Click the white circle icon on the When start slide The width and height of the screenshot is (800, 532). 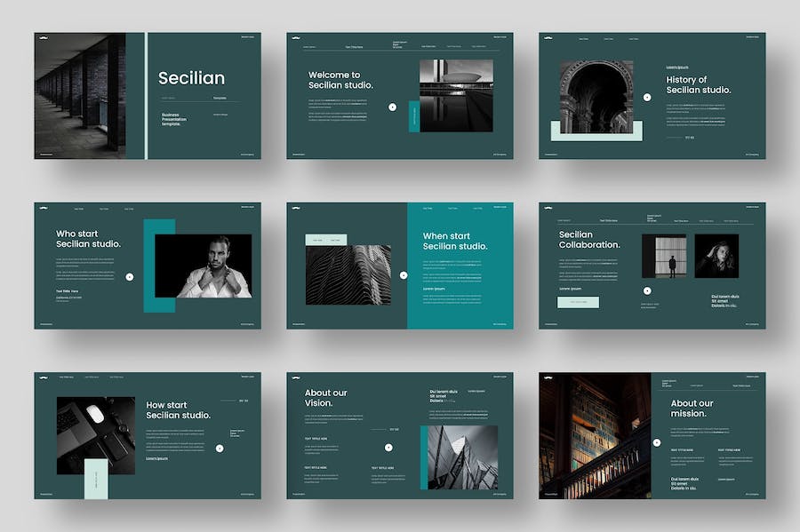(403, 275)
